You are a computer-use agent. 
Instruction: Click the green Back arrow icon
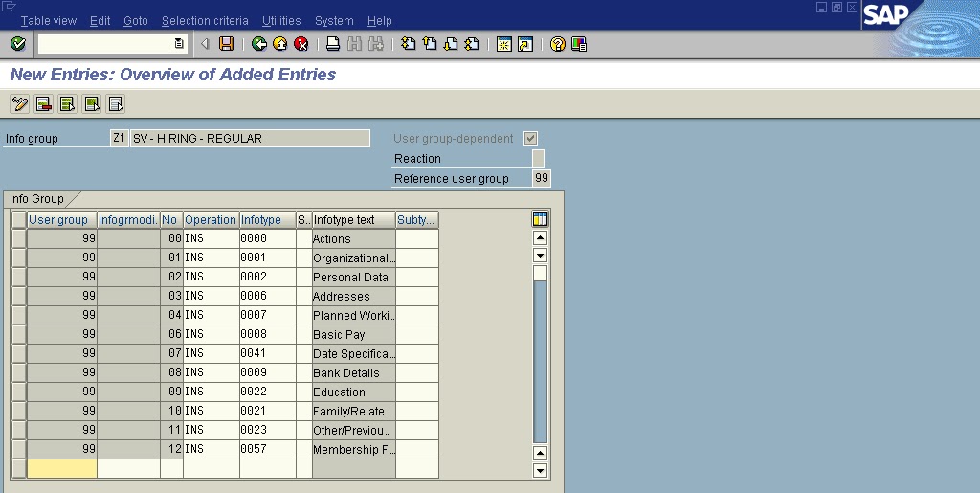258,44
